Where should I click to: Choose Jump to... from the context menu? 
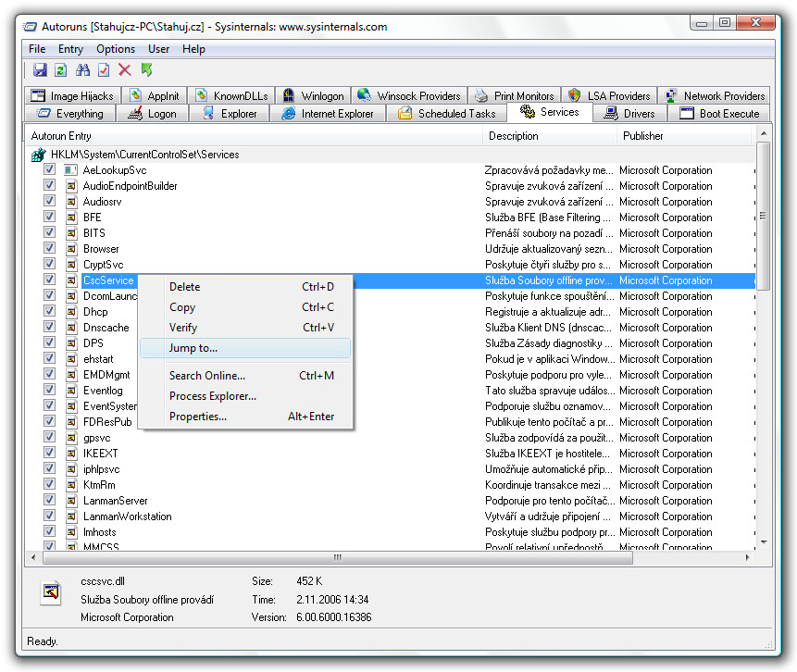[x=245, y=348]
